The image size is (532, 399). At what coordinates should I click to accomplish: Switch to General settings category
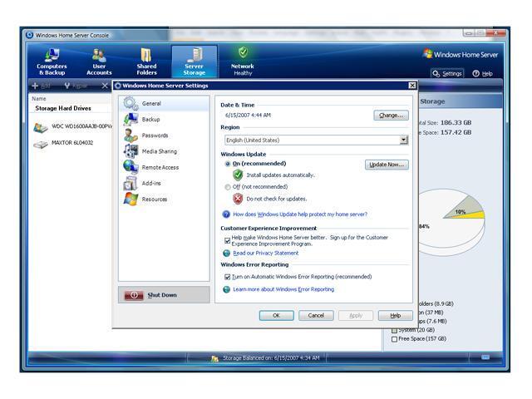point(165,103)
